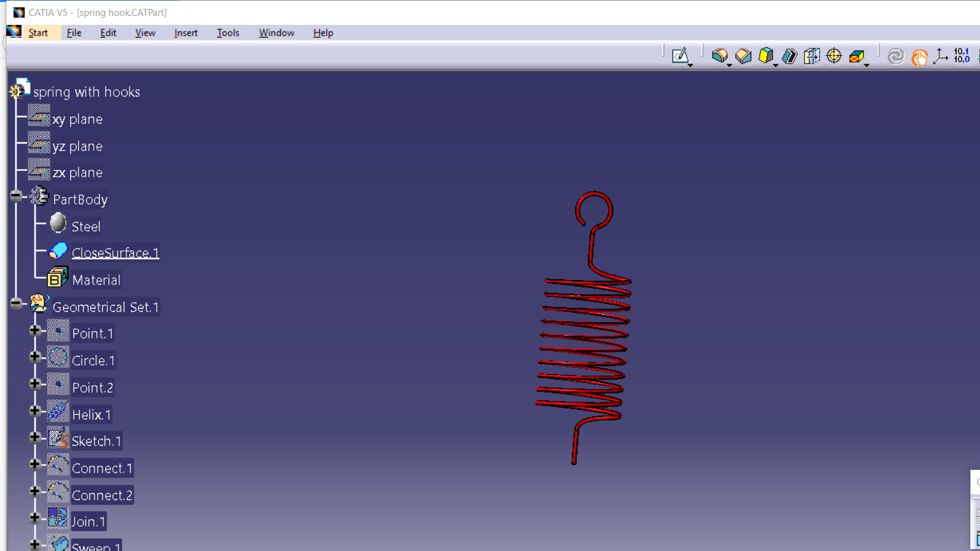Open the Sketch tool in the toolbar
Viewport: 980px width, 551px height.
679,55
